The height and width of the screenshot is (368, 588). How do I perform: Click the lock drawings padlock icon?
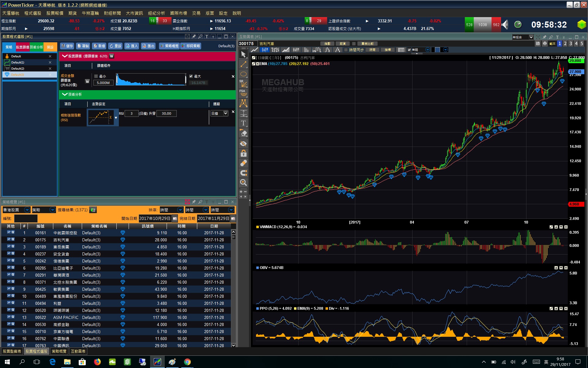[243, 153]
